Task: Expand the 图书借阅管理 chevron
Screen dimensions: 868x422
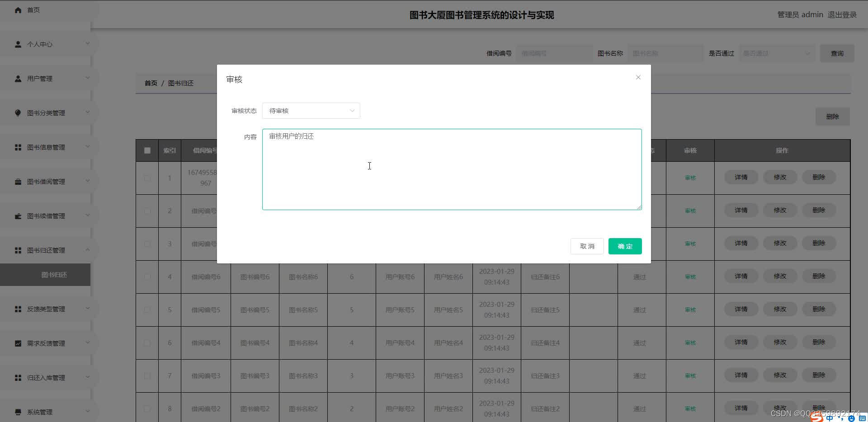Action: [88, 181]
